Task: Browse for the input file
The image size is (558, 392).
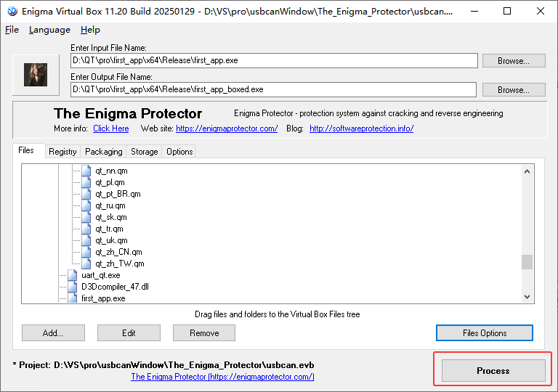Action: pos(514,61)
